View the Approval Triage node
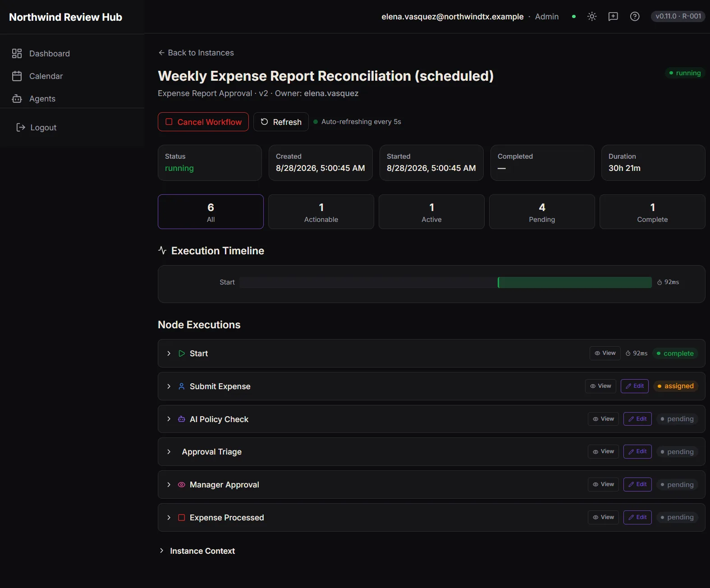Viewport: 710px width, 588px height. tap(603, 451)
